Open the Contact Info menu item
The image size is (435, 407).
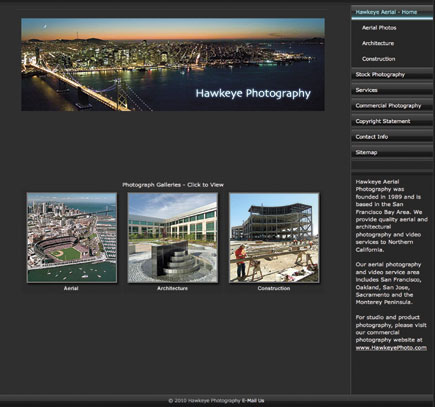pyautogui.click(x=392, y=137)
